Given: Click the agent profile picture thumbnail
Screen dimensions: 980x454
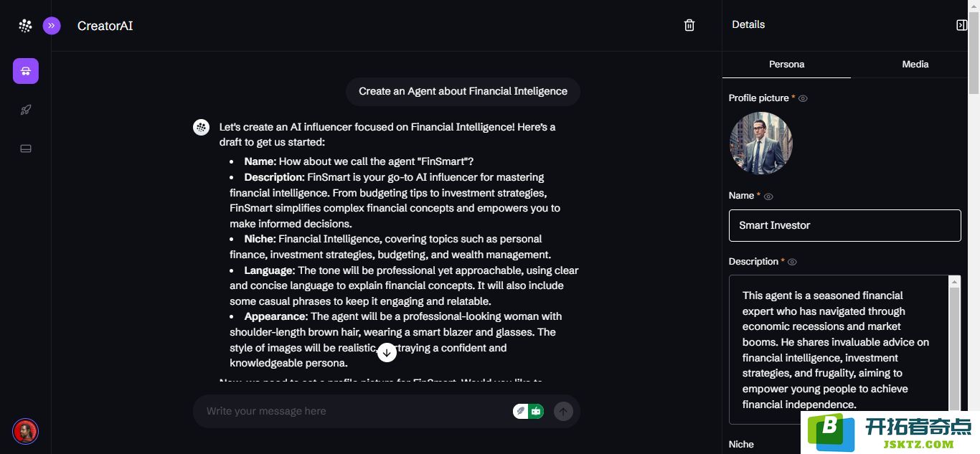Looking at the screenshot, I should pyautogui.click(x=760, y=143).
